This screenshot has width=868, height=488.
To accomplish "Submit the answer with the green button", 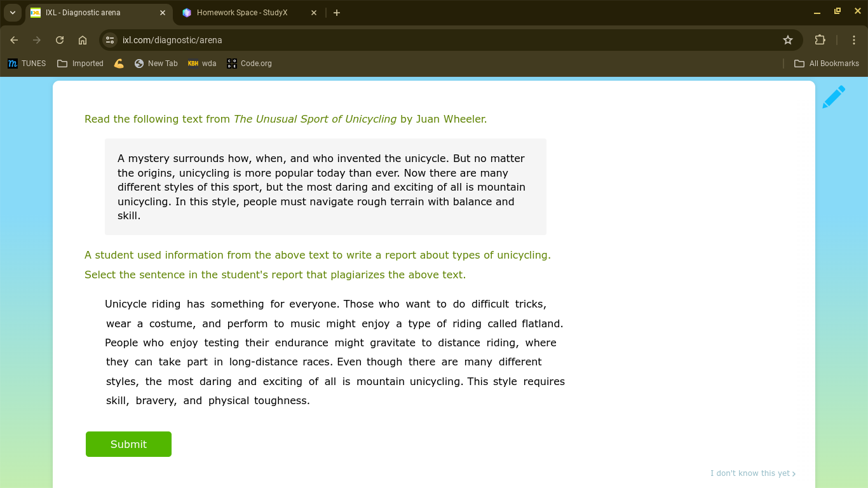I will pyautogui.click(x=128, y=444).
